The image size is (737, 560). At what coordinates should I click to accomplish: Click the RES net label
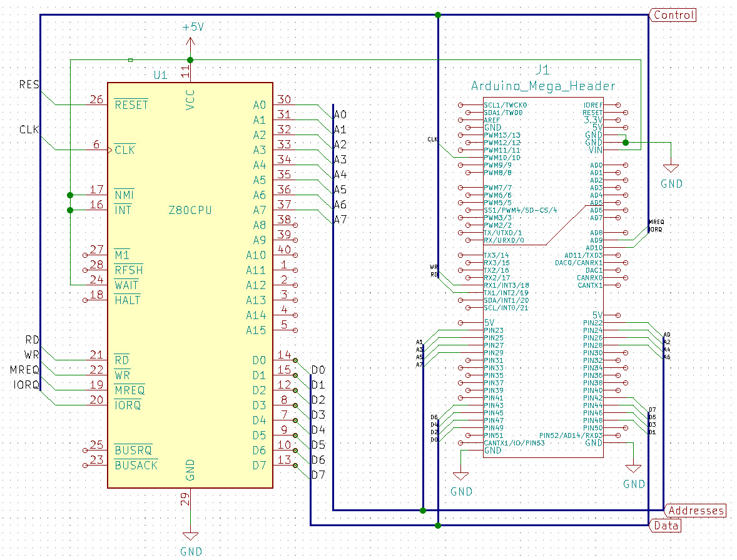pos(29,84)
